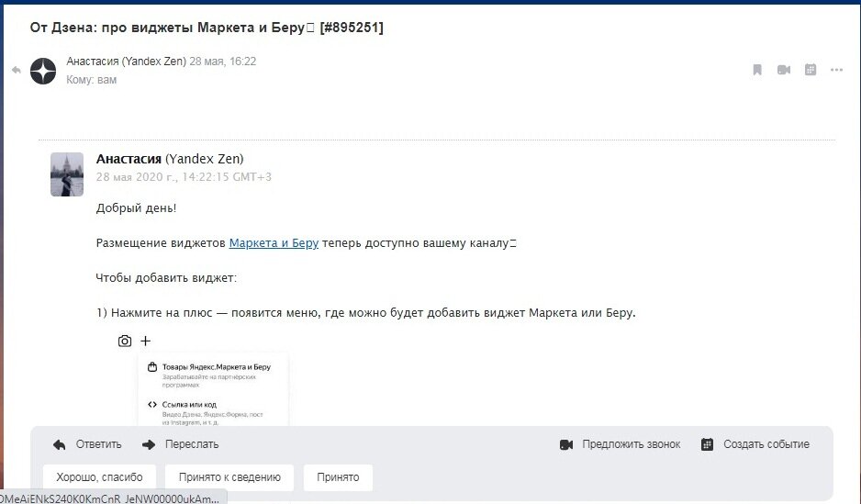Bookmark this email with the flag icon
The height and width of the screenshot is (504, 861).
pos(757,70)
